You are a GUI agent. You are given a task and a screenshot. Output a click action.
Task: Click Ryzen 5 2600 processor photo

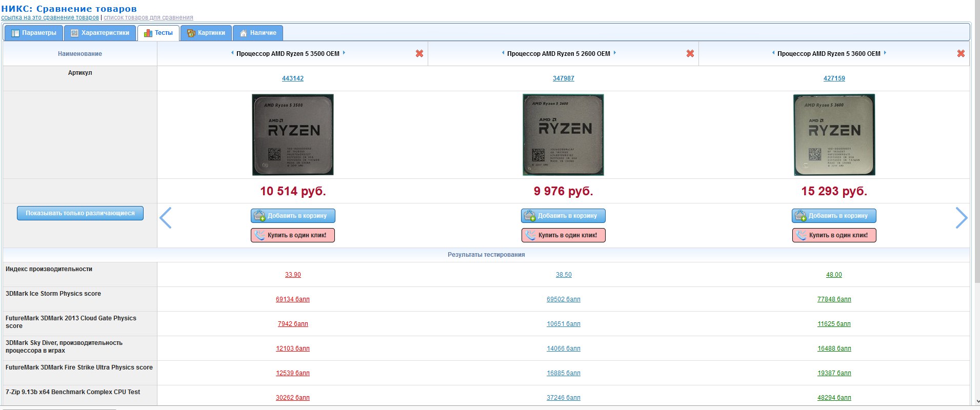point(563,135)
